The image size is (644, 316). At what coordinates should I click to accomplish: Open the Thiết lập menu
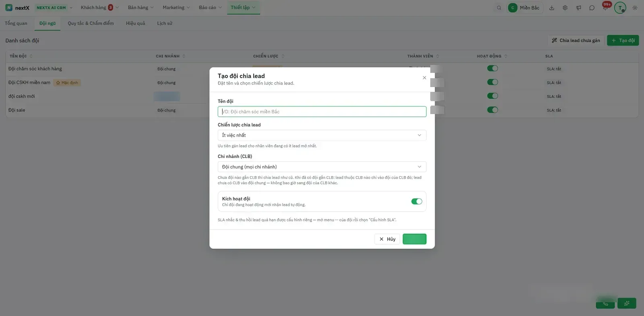point(243,8)
